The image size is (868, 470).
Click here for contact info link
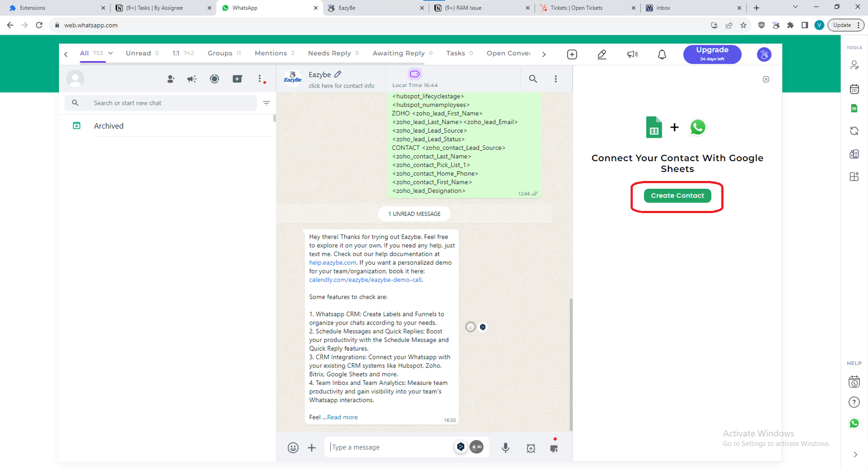tap(341, 86)
